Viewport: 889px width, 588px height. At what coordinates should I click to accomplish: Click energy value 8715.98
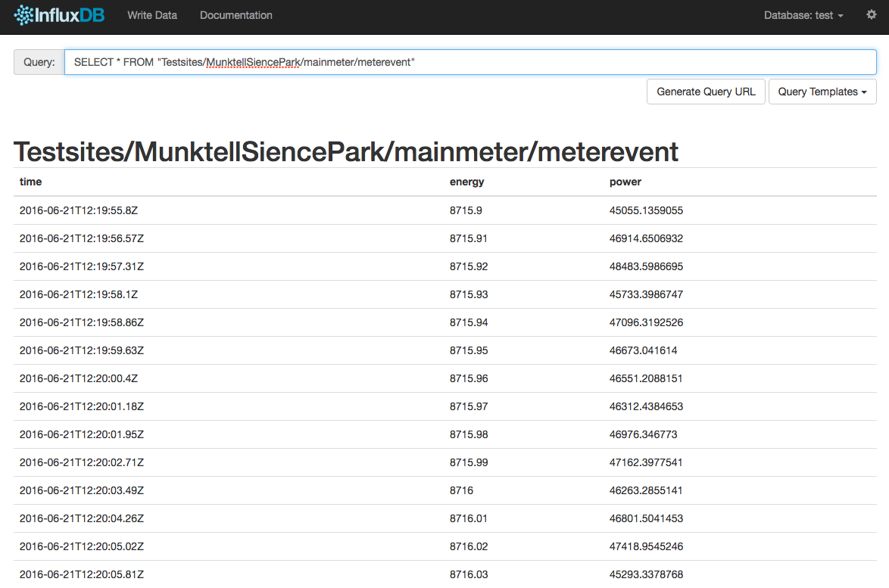click(469, 434)
